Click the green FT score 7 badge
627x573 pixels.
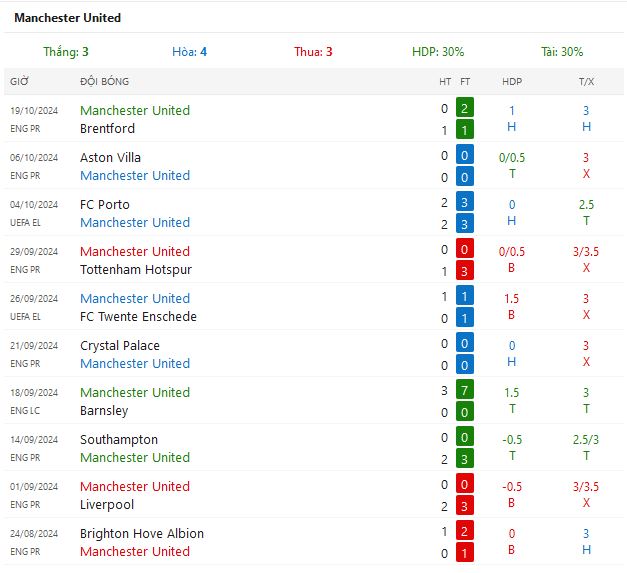(465, 389)
